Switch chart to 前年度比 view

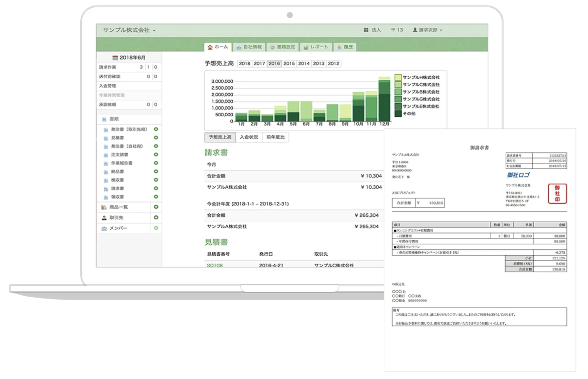coord(275,137)
